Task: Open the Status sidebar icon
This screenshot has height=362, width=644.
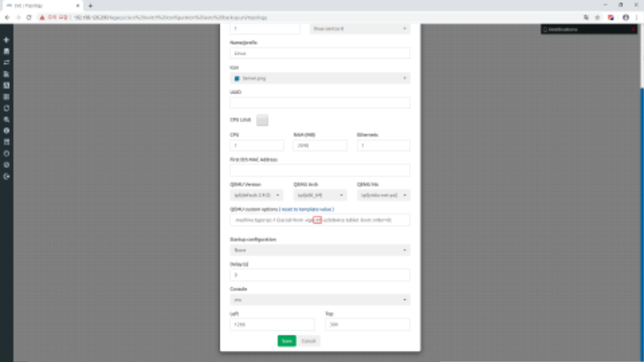Action: pyautogui.click(x=6, y=130)
